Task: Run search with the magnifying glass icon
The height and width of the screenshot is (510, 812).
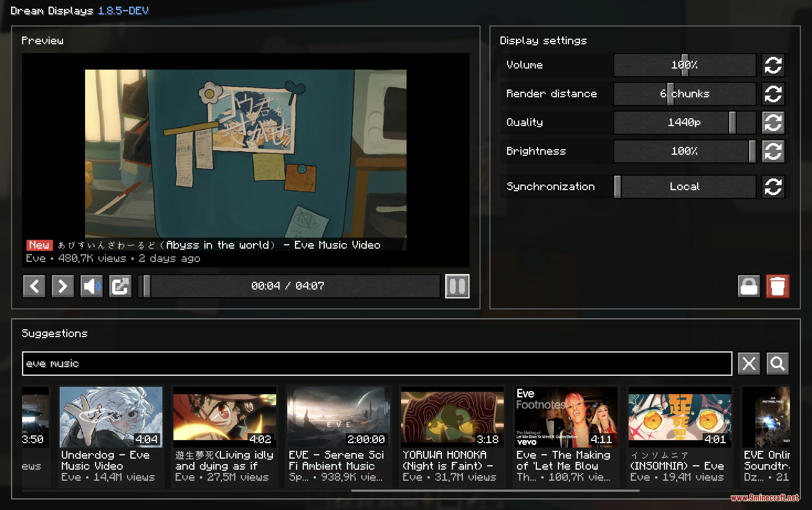Action: 777,364
